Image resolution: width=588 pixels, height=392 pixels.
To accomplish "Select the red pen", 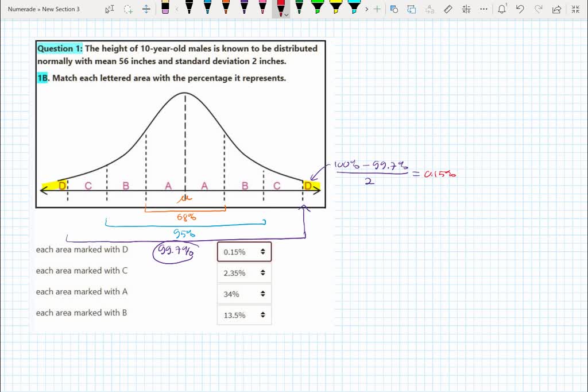I will pos(281,8).
